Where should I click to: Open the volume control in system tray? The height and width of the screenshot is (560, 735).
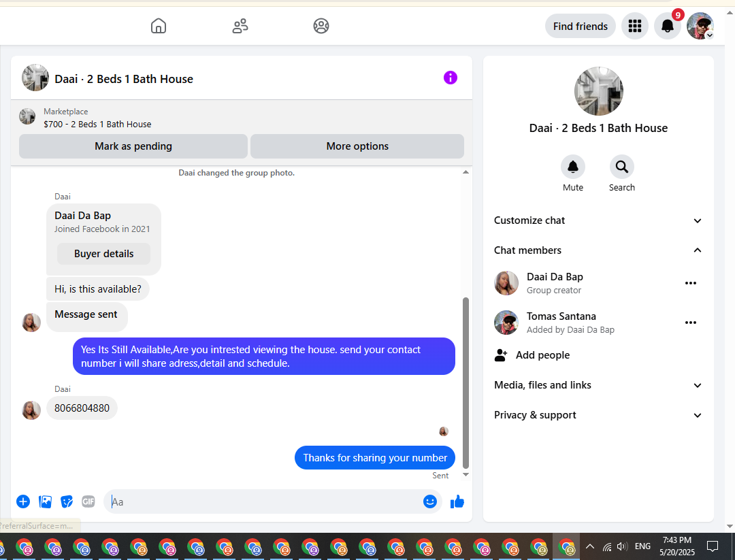[x=622, y=546]
